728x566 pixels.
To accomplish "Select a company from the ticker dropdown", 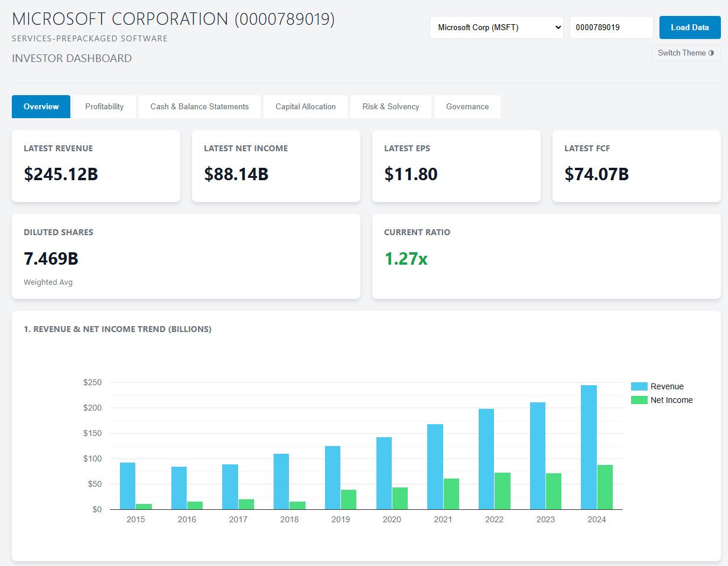I will pos(496,27).
